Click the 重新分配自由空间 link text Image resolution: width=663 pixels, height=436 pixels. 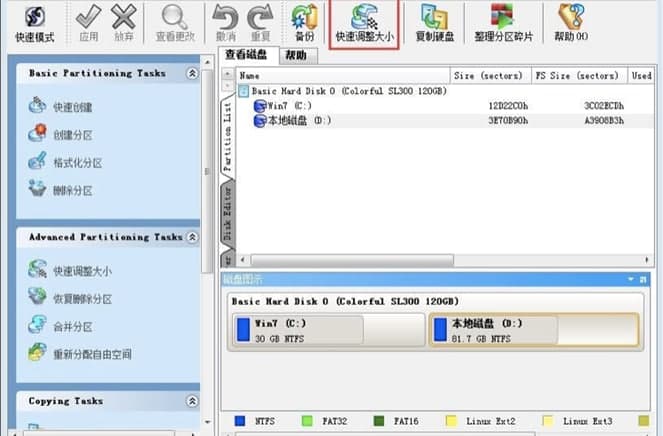pyautogui.click(x=92, y=354)
